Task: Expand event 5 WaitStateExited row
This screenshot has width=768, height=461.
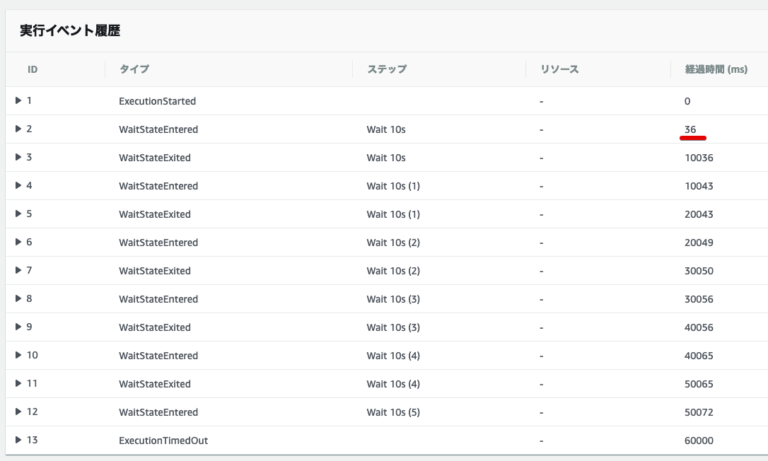Action: (x=18, y=214)
